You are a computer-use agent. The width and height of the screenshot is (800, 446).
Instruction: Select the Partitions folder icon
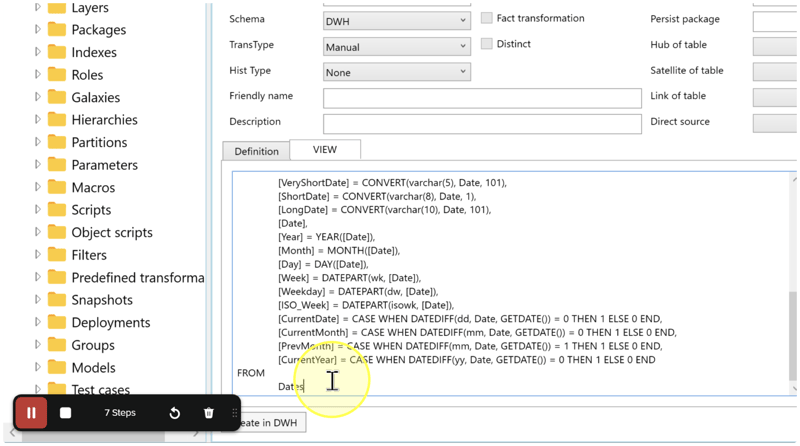[57, 142]
